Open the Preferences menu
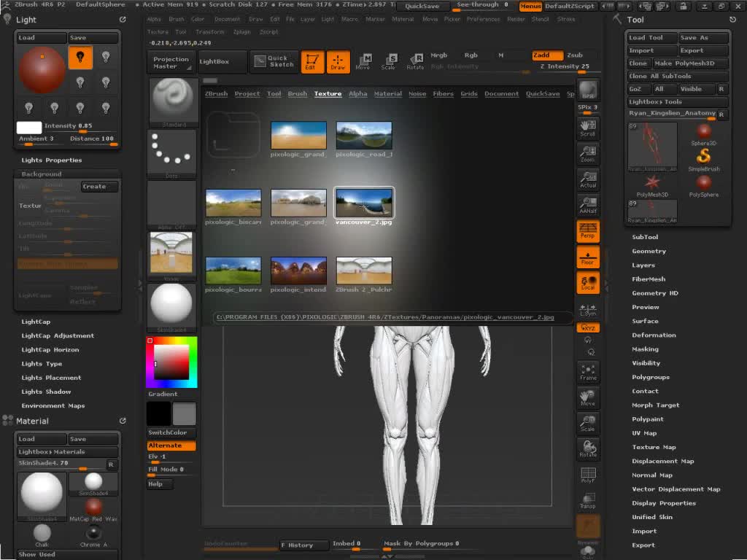 pyautogui.click(x=483, y=20)
